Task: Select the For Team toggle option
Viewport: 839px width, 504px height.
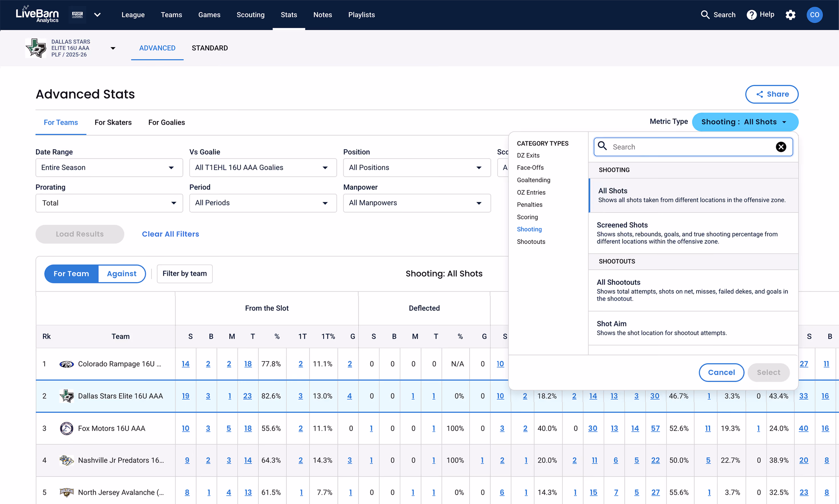Action: click(x=71, y=274)
